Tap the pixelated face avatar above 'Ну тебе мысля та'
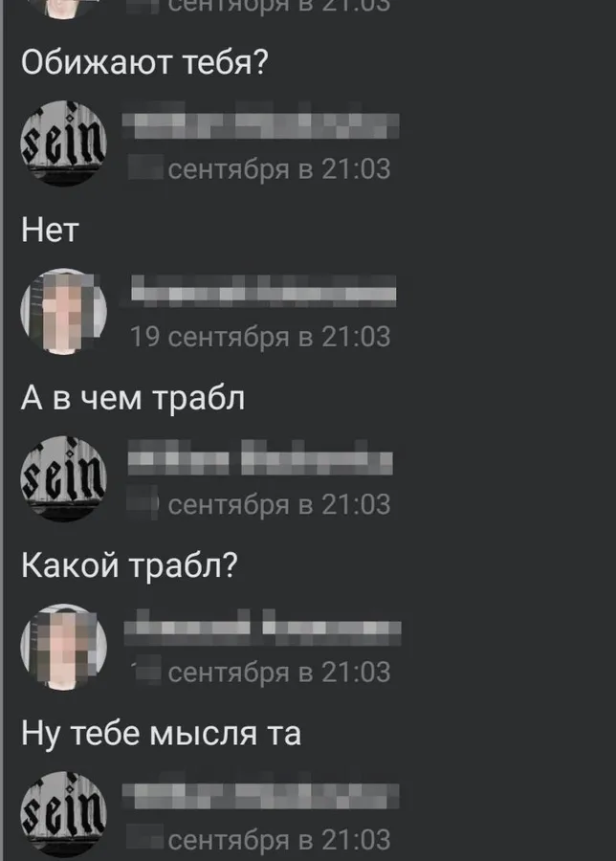The width and height of the screenshot is (616, 861). point(64,647)
